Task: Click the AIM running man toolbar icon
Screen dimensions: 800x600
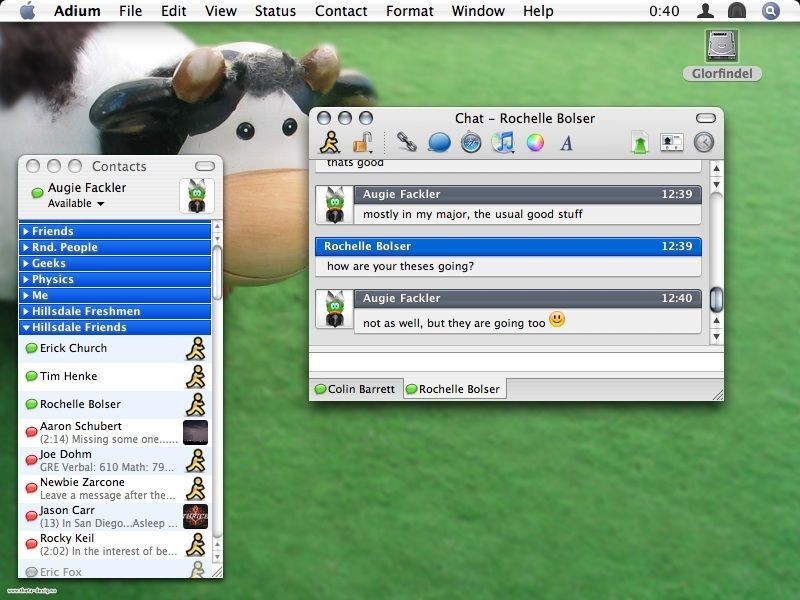Action: (330, 143)
